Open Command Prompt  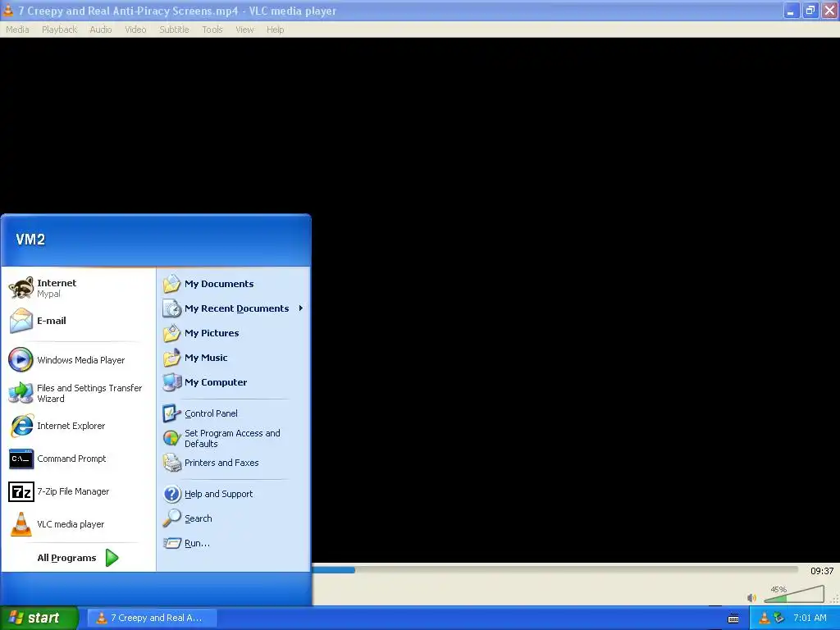coord(78,459)
